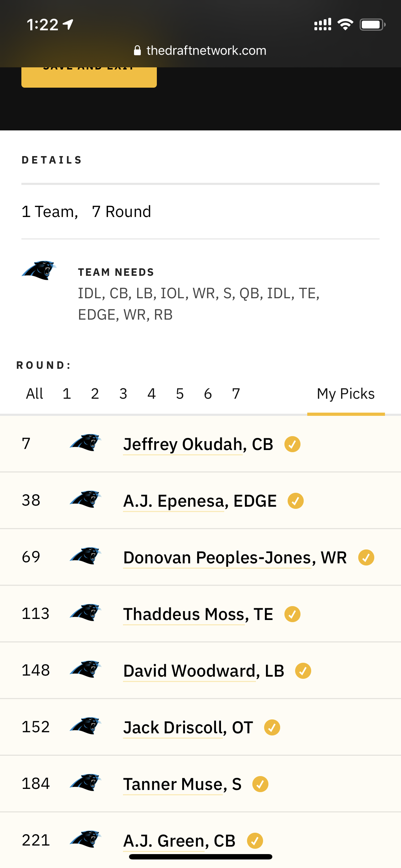Switch to the My Picks tab
The width and height of the screenshot is (401, 868).
346,394
